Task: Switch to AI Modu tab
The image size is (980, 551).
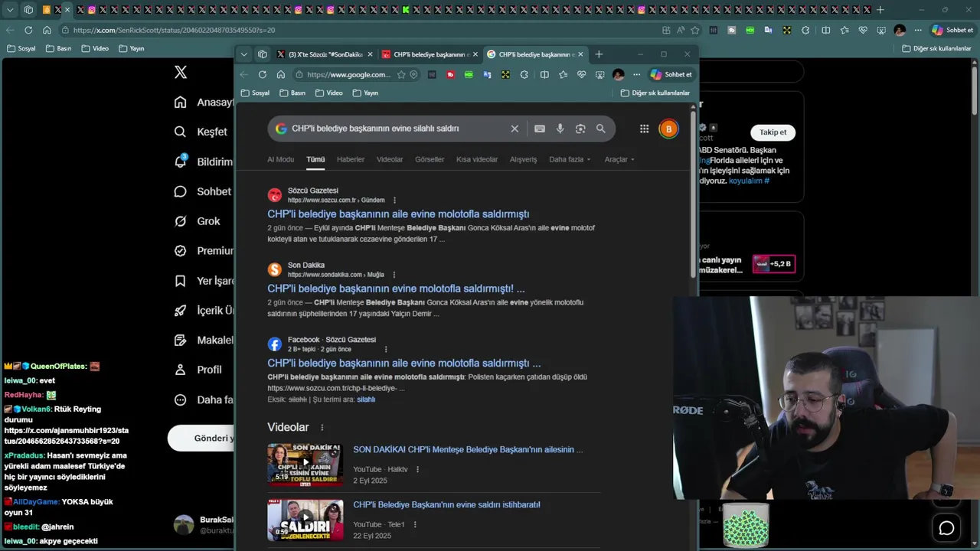Action: (x=280, y=159)
